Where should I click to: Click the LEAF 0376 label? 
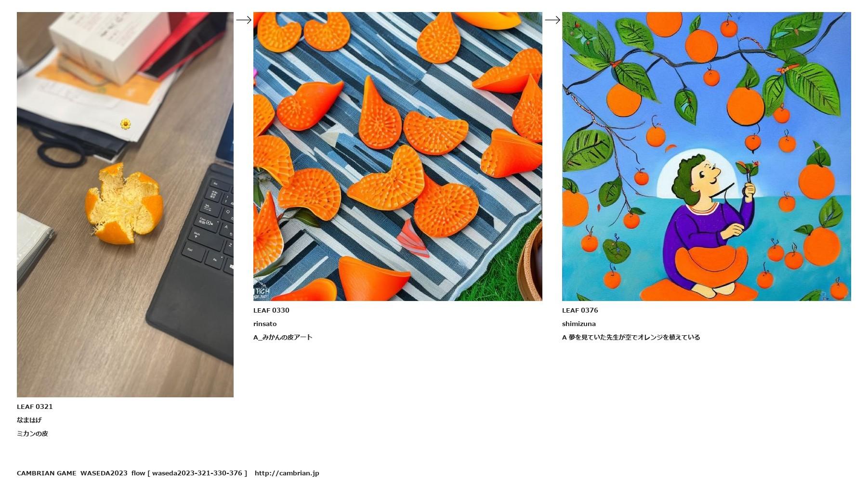[580, 310]
